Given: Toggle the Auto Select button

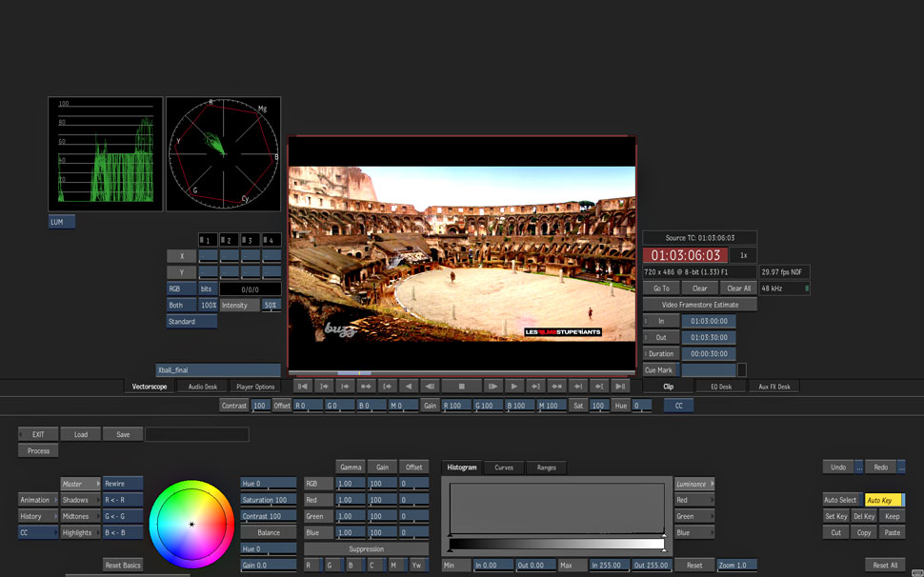Looking at the screenshot, I should pyautogui.click(x=841, y=500).
